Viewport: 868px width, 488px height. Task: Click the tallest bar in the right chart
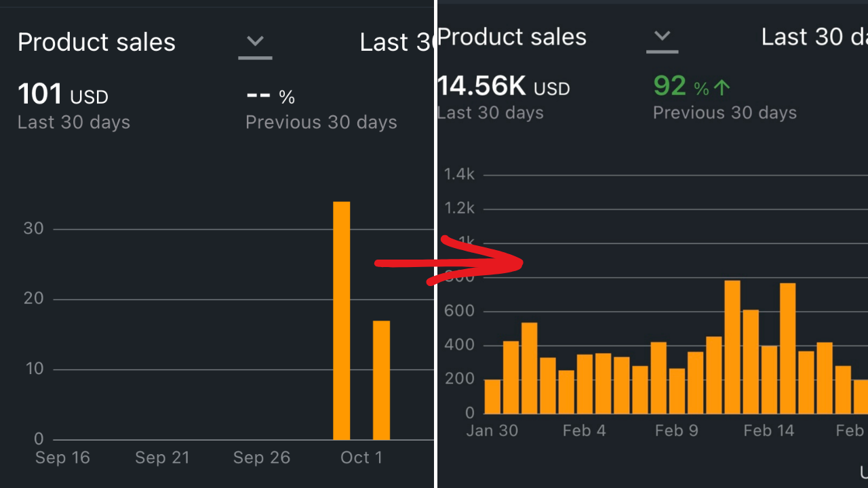732,346
